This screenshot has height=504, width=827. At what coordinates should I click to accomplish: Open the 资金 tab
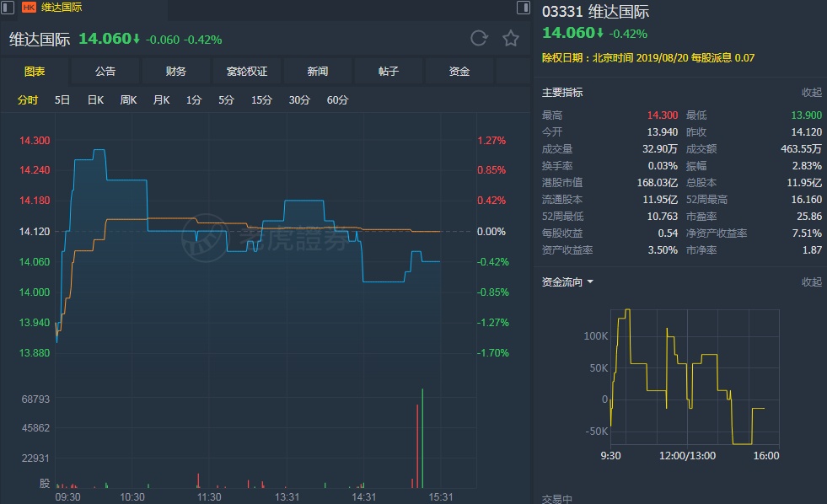(x=459, y=71)
